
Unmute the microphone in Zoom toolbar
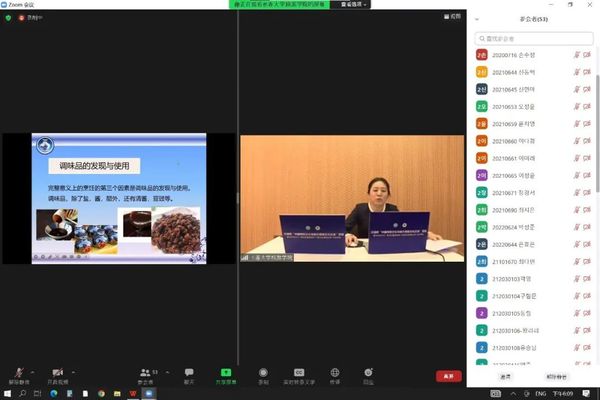click(17, 371)
